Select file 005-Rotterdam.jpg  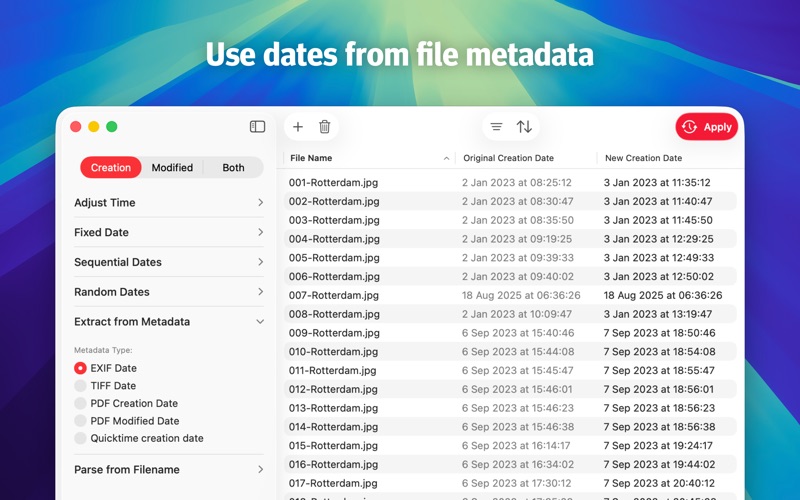coord(334,258)
